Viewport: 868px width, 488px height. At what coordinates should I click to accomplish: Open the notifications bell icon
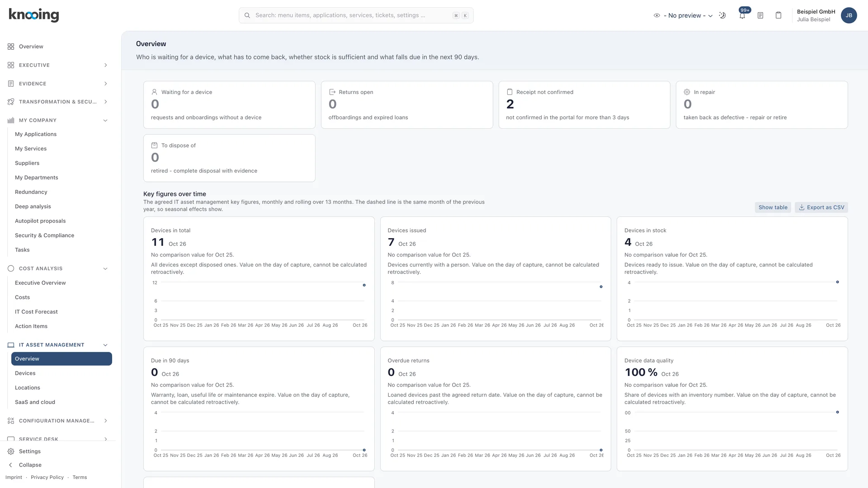(x=742, y=15)
